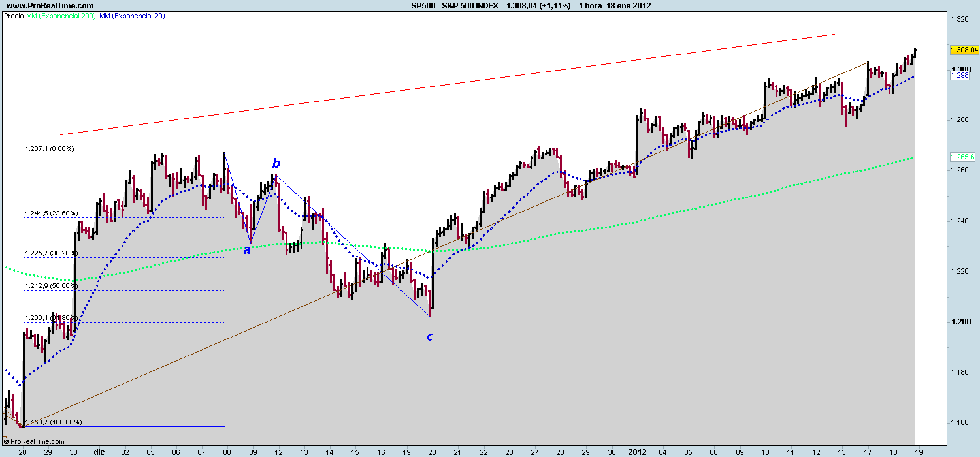The image size is (980, 457).
Task: Select the Fibonacci label 1.241,5 (23,60%)
Action: coord(52,213)
